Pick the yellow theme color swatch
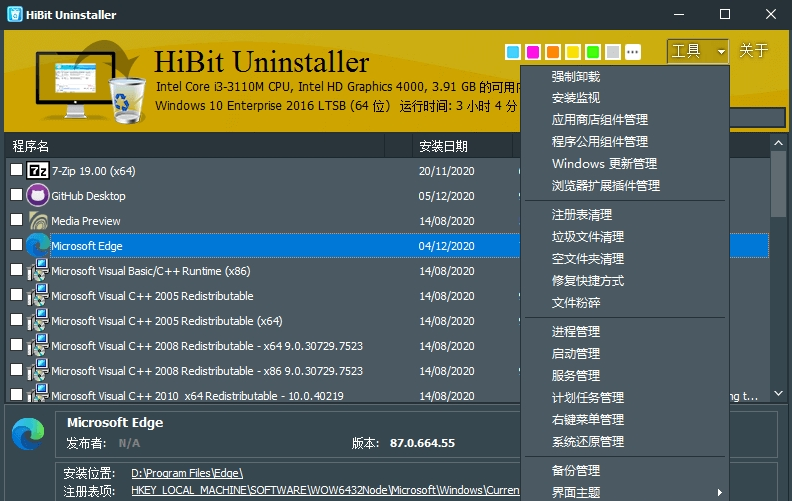This screenshot has height=501, width=792. pyautogui.click(x=573, y=52)
